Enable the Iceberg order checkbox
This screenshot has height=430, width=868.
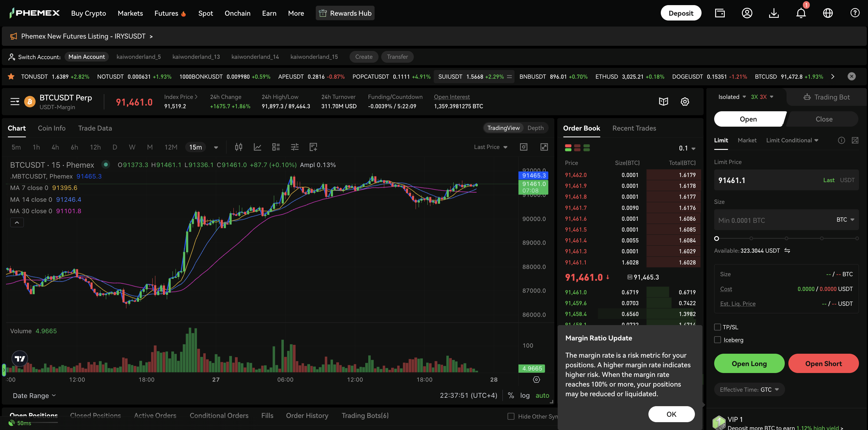tap(718, 340)
